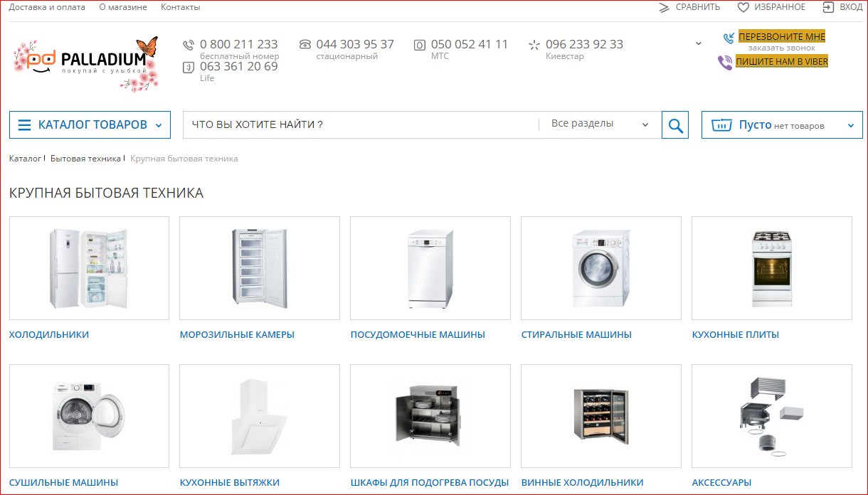Open the cart dropdown arrow
868x495 pixels.
pos(850,126)
